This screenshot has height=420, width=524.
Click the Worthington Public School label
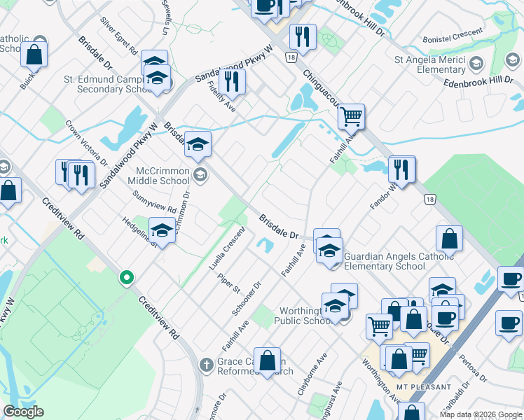click(x=303, y=316)
